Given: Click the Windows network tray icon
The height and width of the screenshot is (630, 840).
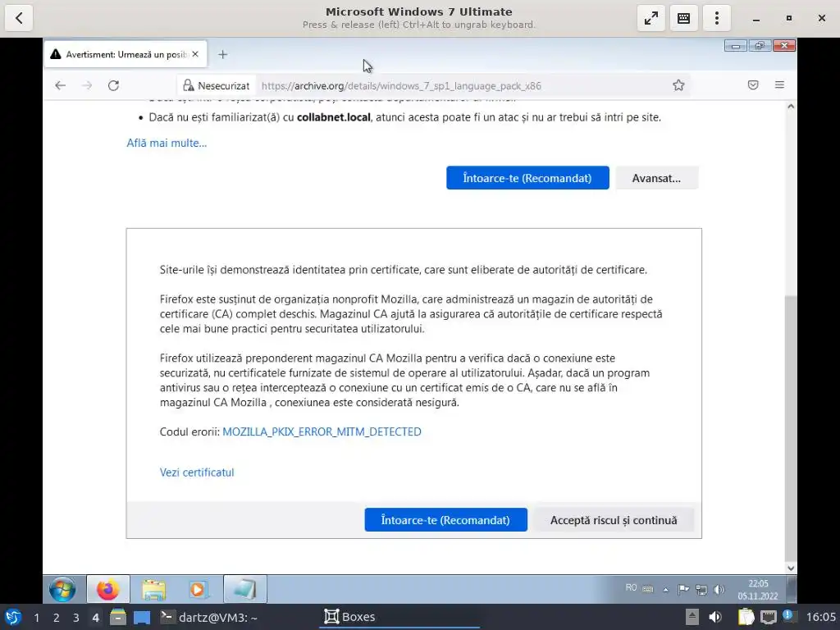Looking at the screenshot, I should coord(701,589).
